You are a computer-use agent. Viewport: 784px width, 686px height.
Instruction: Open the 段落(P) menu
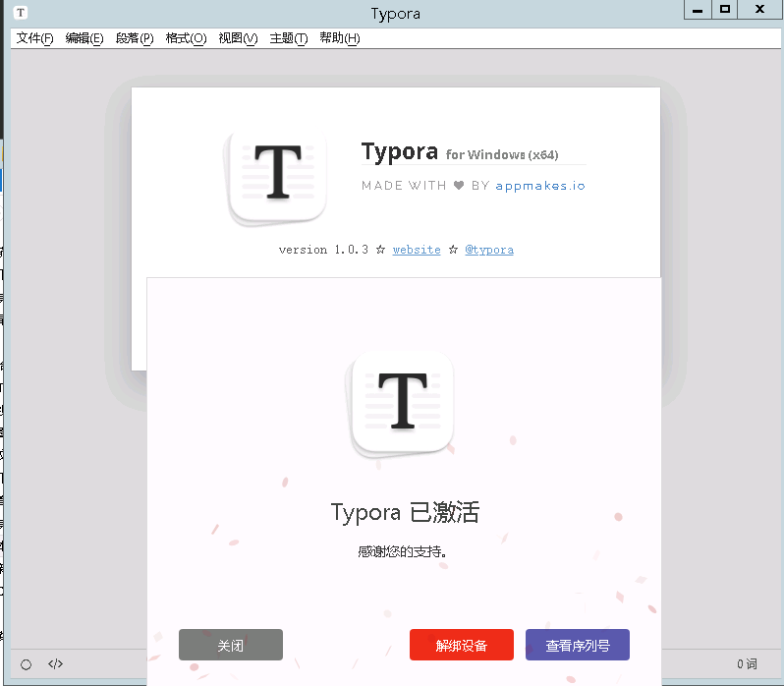click(x=134, y=38)
